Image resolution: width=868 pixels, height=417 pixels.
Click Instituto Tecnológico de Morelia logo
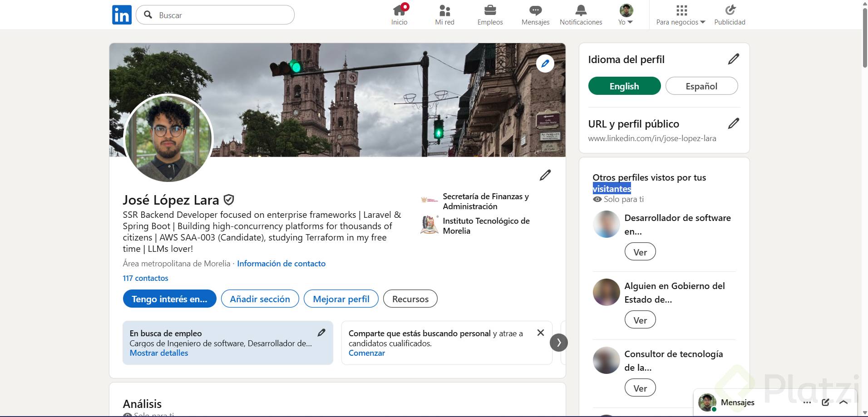429,225
